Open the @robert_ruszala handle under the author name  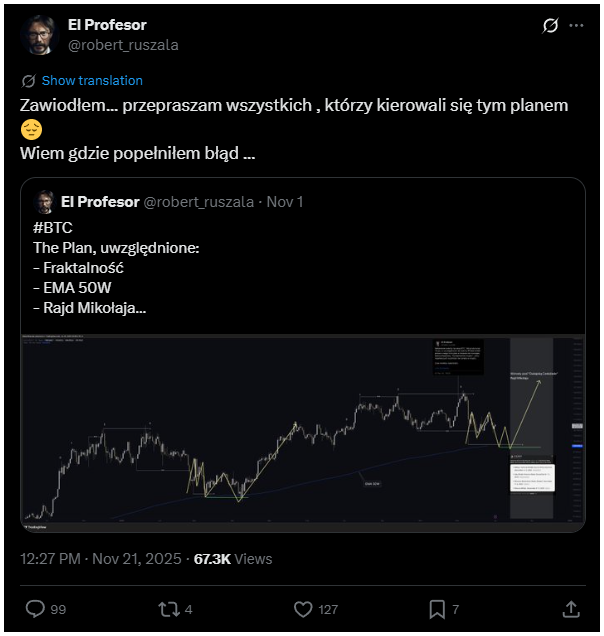(123, 45)
